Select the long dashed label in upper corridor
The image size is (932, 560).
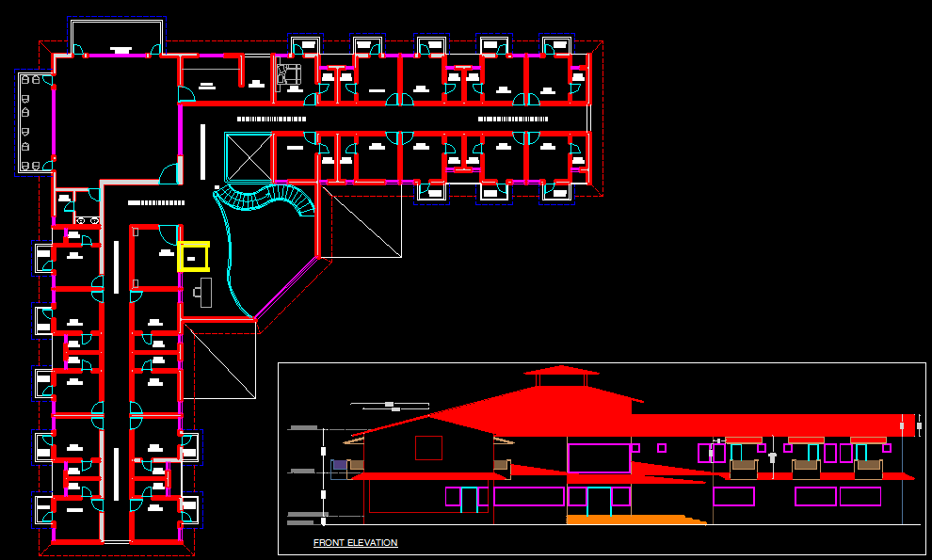coord(271,120)
